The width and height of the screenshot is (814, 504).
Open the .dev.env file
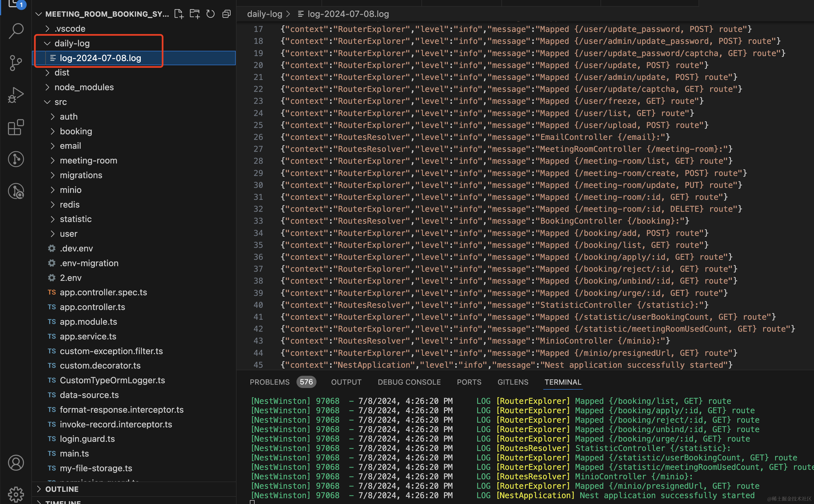(76, 248)
